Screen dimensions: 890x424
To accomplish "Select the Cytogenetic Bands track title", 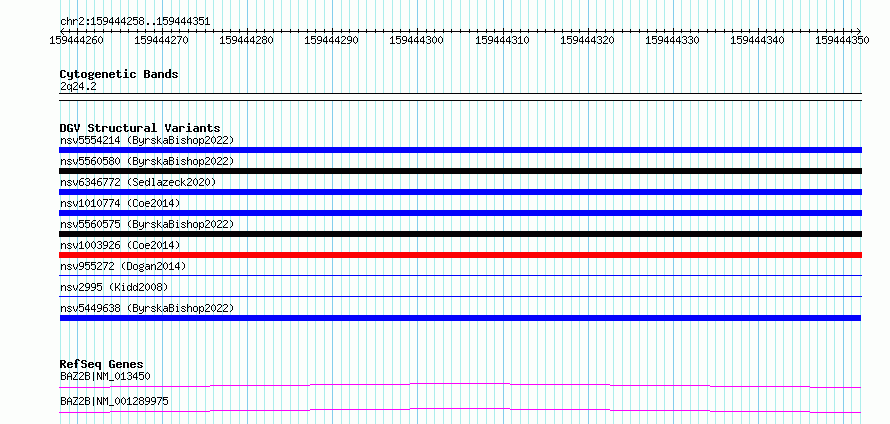I will tap(119, 74).
